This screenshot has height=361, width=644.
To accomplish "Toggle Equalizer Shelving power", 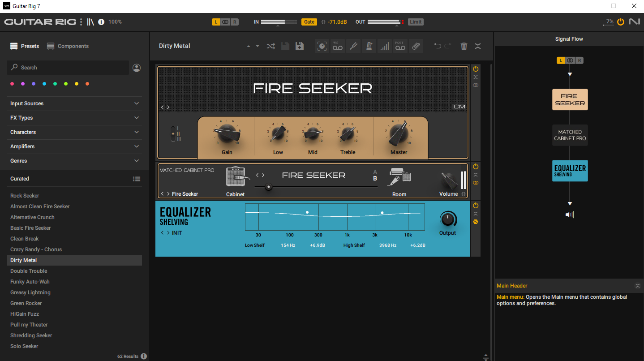I will coord(476,205).
